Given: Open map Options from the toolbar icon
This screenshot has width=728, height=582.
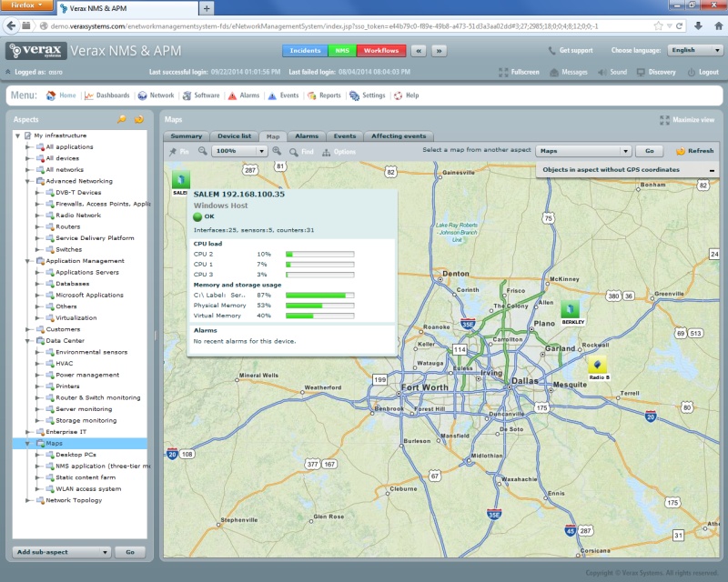Looking at the screenshot, I should click(327, 152).
